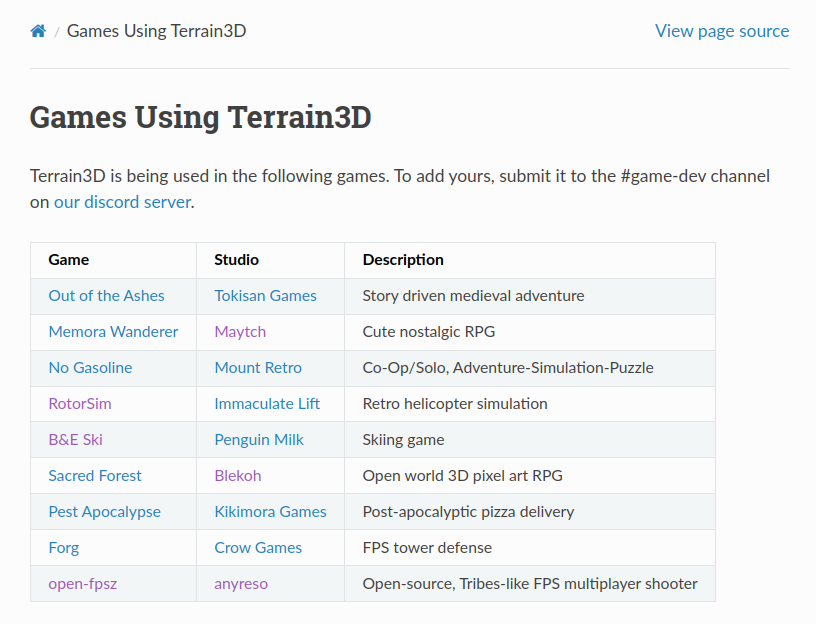Select 'Open world 3D pixel art RPG' text

coord(462,476)
